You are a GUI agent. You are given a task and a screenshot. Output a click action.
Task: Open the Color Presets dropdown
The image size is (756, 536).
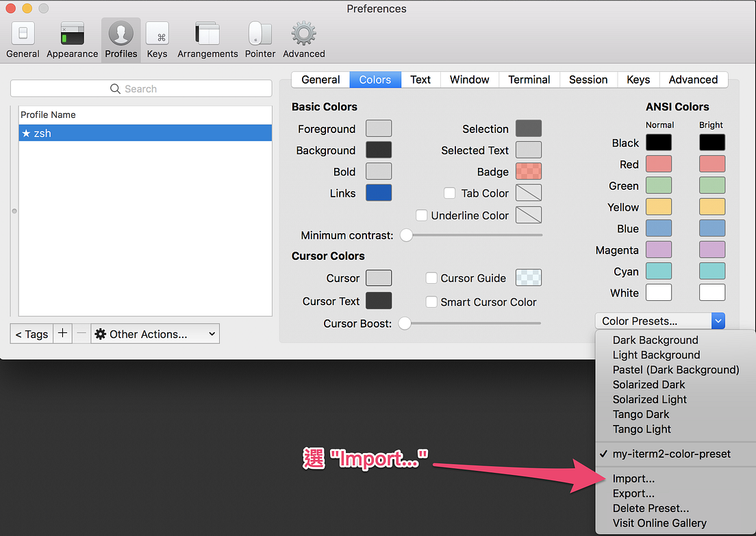pyautogui.click(x=660, y=321)
